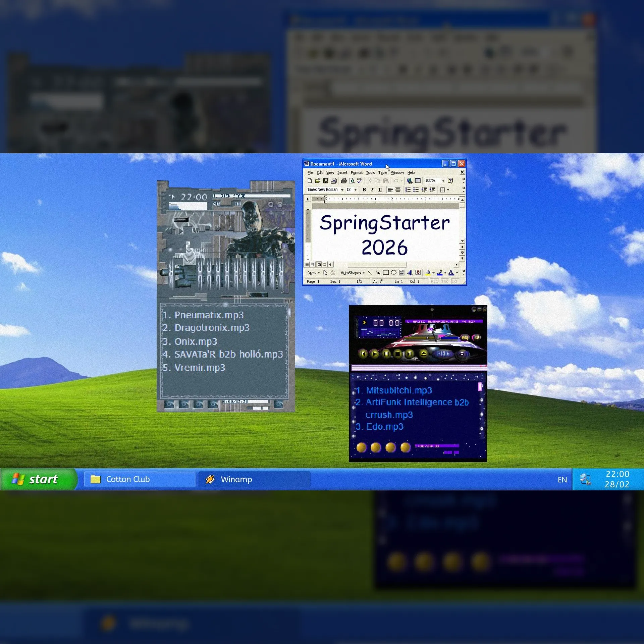Open the Format menu in Word

357,172
